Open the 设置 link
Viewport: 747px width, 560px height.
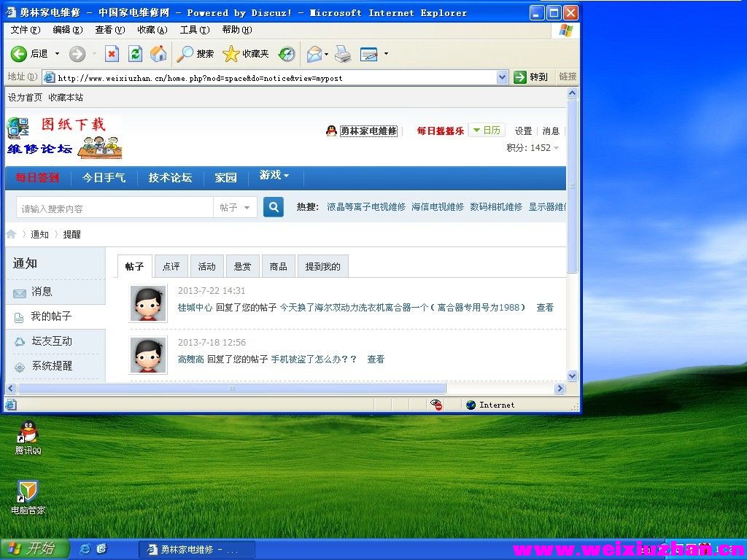click(x=523, y=131)
